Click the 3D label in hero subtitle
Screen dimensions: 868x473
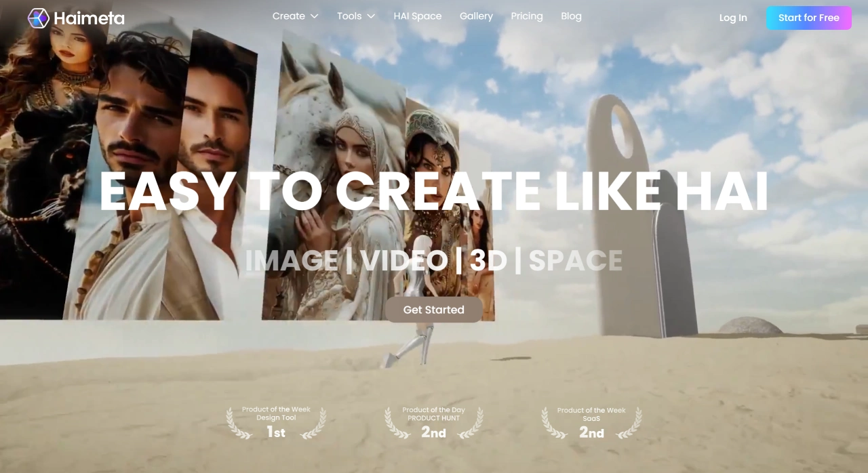click(x=488, y=262)
